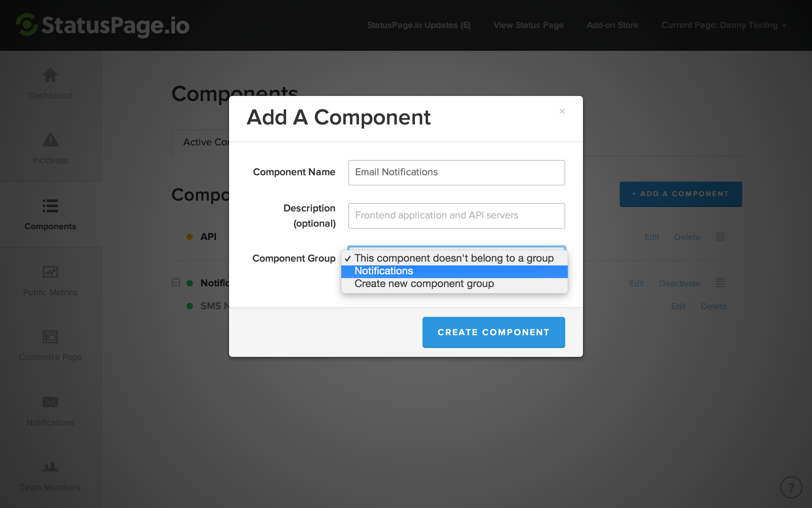Image resolution: width=812 pixels, height=508 pixels.
Task: Open View Status Page link
Action: 528,25
